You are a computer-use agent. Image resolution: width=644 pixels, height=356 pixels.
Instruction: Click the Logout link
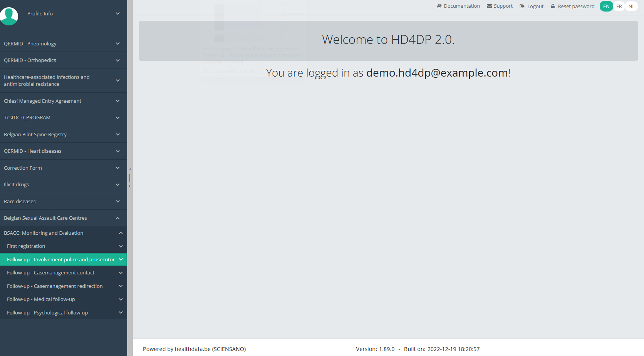(x=535, y=6)
